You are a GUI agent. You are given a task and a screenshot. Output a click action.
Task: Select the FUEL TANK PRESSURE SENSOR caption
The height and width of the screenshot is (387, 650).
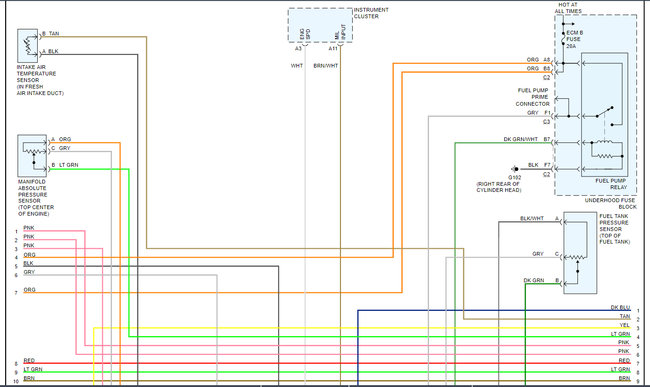coord(614,229)
